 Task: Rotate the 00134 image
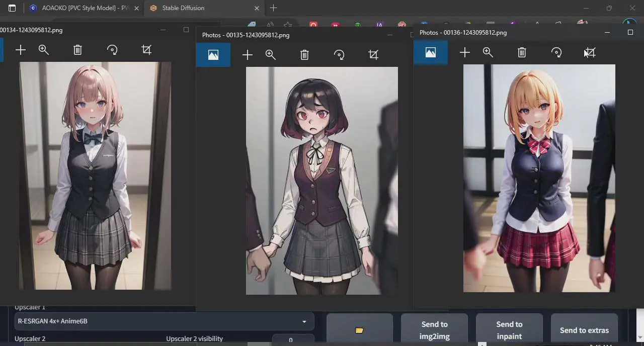(112, 50)
